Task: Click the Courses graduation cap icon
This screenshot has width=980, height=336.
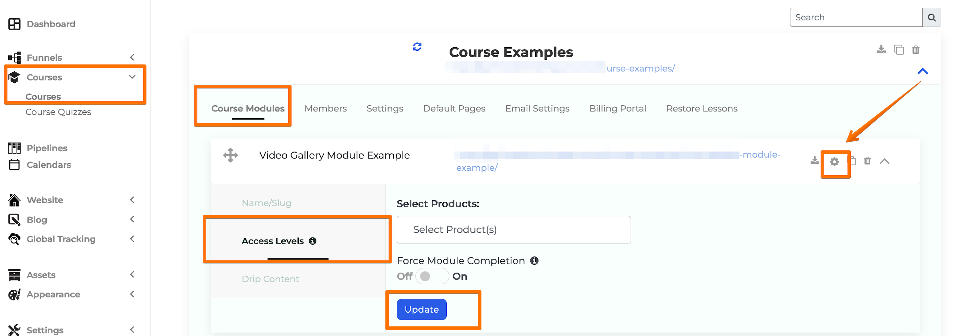Action: point(14,77)
